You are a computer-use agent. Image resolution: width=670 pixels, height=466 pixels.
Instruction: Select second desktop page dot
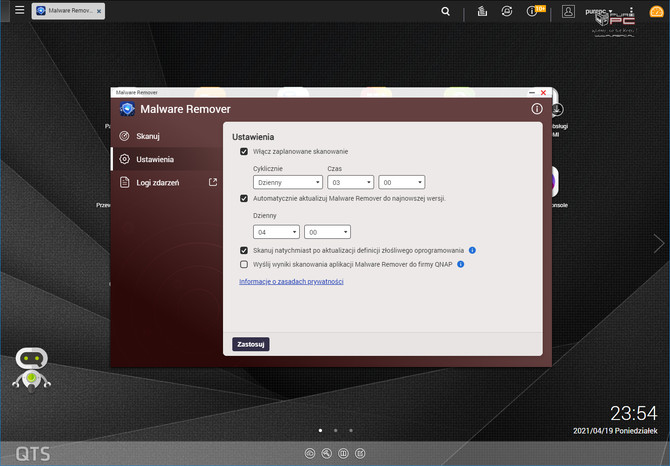click(x=335, y=431)
